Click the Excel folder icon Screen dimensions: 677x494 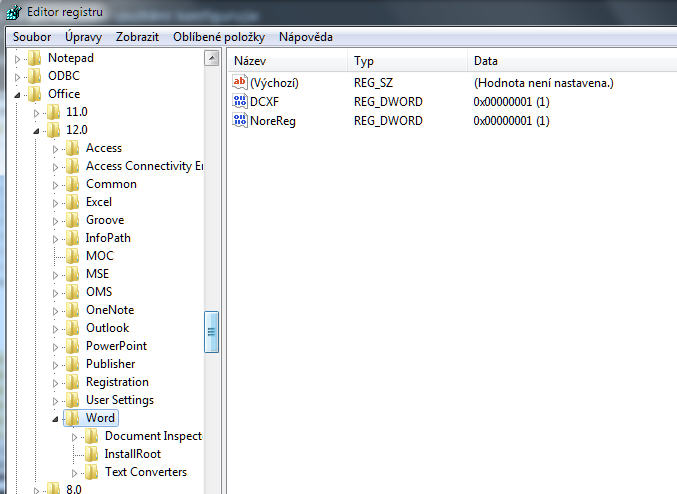(x=73, y=202)
